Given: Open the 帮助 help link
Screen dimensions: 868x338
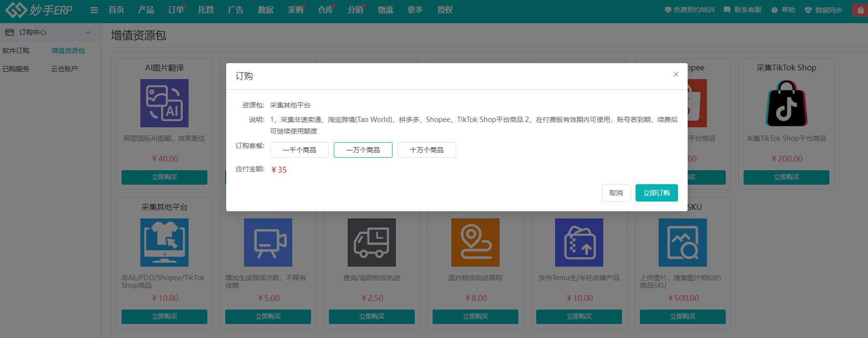Looking at the screenshot, I should click(783, 10).
